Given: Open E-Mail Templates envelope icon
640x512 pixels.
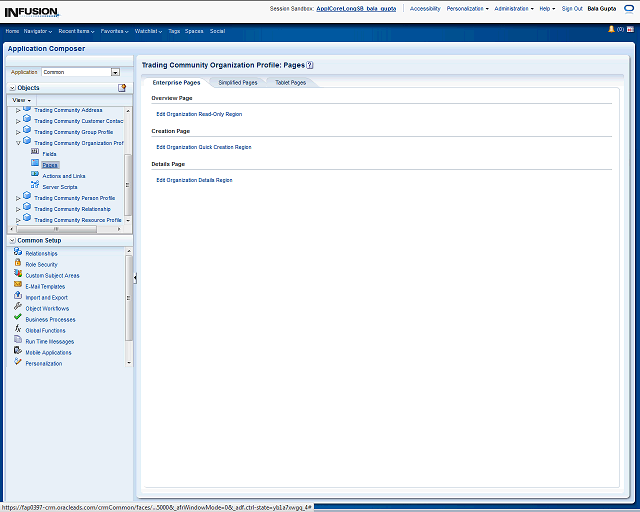Looking at the screenshot, I should (x=18, y=285).
